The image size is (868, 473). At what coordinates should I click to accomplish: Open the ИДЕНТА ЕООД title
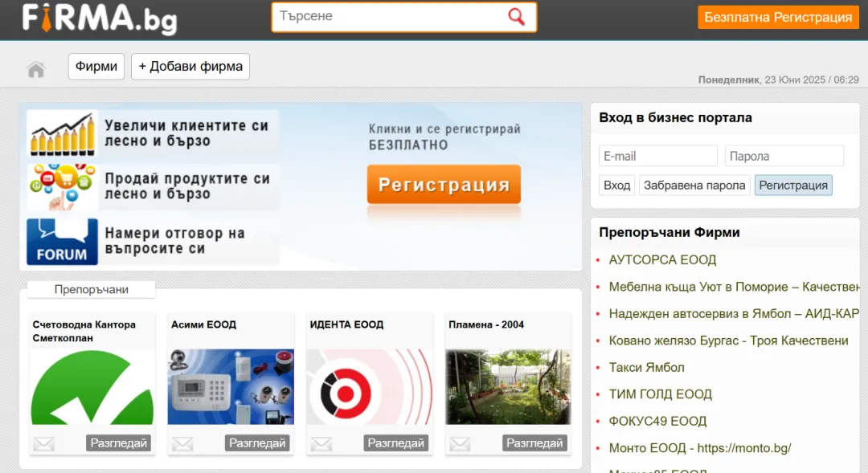[346, 324]
